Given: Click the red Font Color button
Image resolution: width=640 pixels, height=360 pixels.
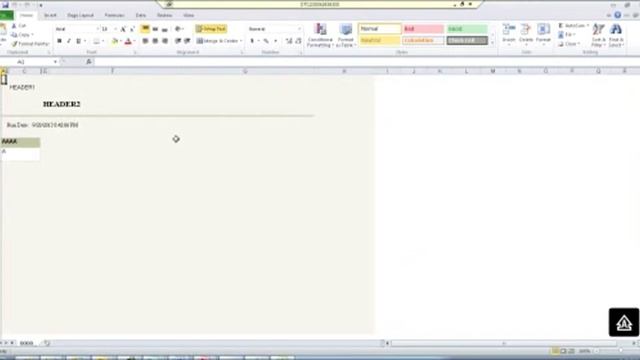Looking at the screenshot, I should point(128,41).
